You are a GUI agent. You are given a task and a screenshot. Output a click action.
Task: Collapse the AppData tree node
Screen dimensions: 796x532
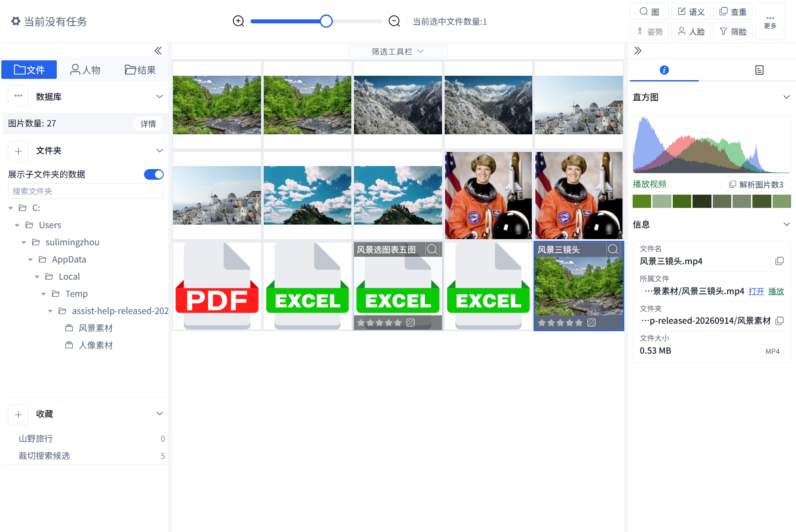point(30,260)
